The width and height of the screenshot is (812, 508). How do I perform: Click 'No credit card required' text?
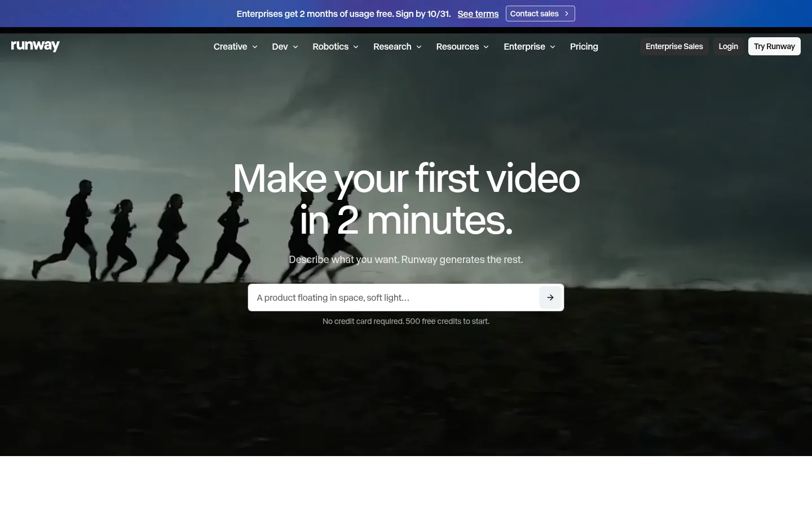click(406, 321)
